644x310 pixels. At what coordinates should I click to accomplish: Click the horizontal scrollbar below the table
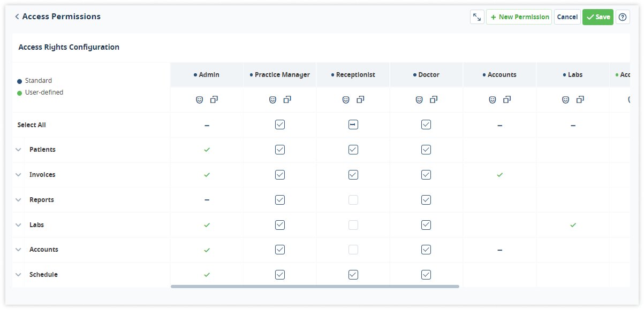tap(315, 286)
